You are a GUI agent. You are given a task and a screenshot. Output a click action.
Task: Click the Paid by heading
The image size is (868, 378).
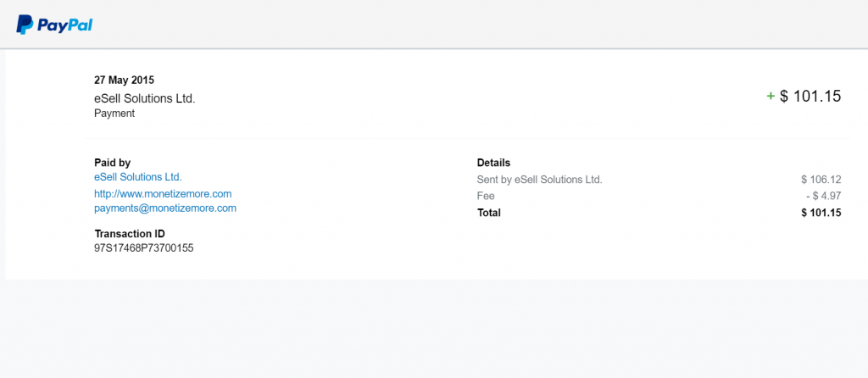(113, 163)
